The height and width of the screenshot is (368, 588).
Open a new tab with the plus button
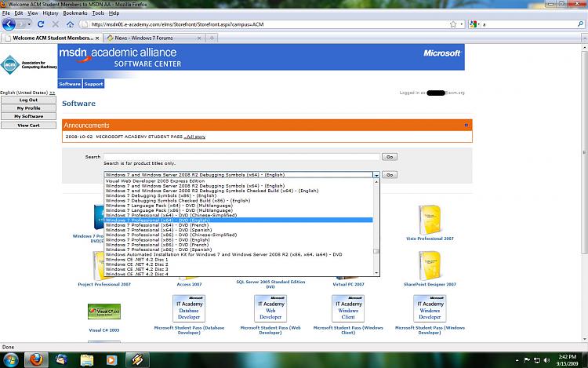(212, 38)
